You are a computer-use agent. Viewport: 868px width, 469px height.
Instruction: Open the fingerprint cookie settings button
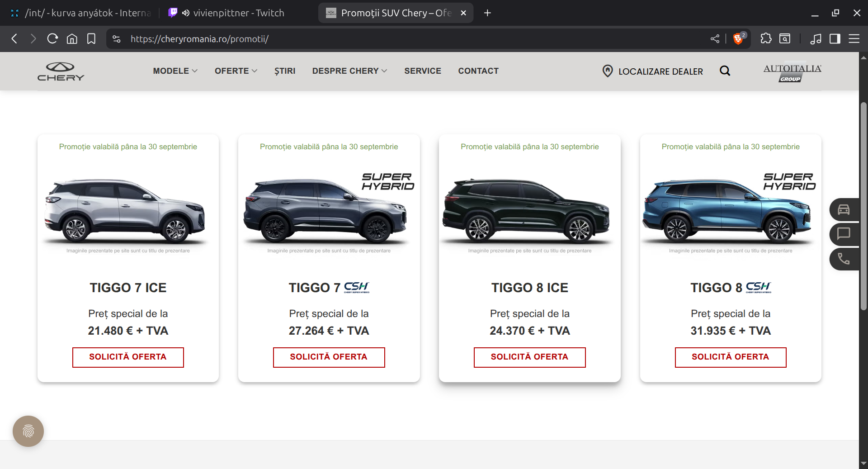coord(28,431)
